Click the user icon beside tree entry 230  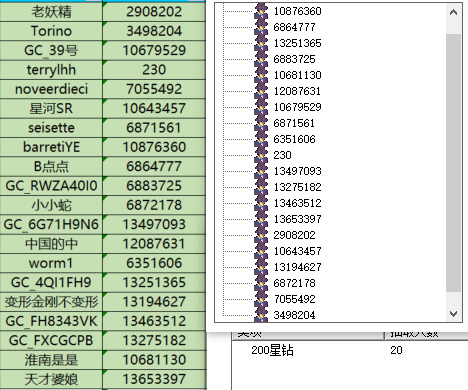pyautogui.click(x=261, y=155)
